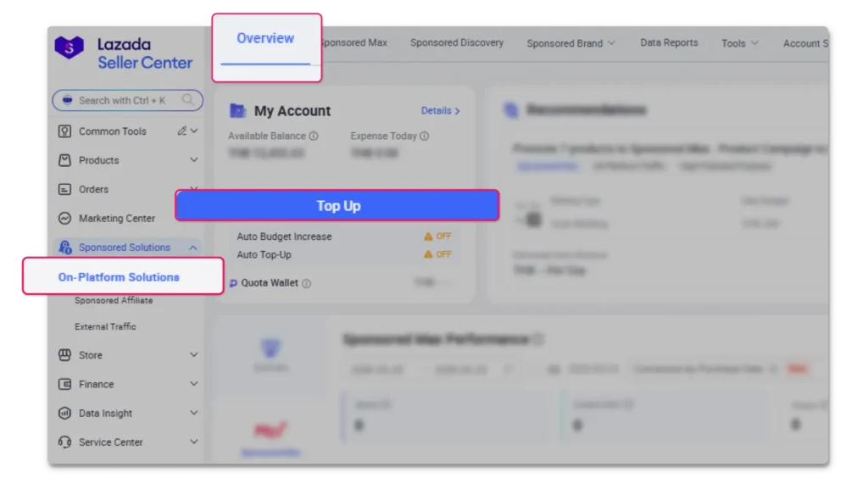
Task: Open the My Account Details link
Action: [x=440, y=110]
